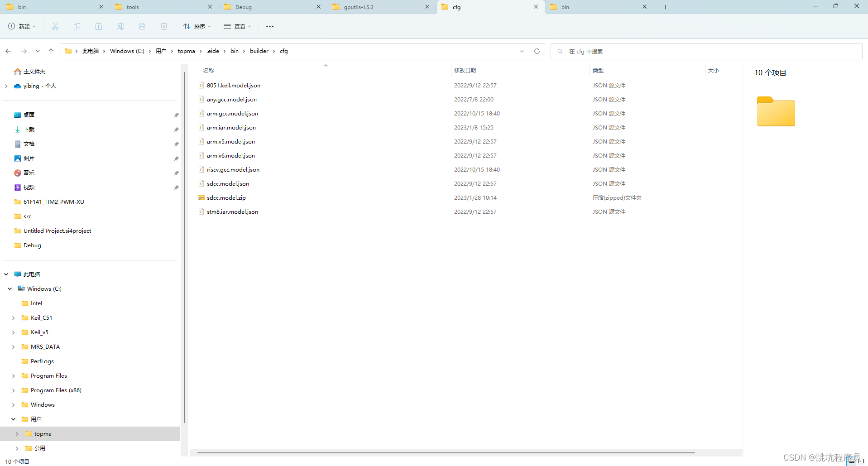Click the Delete trash icon
This screenshot has width=868, height=466.
(164, 26)
